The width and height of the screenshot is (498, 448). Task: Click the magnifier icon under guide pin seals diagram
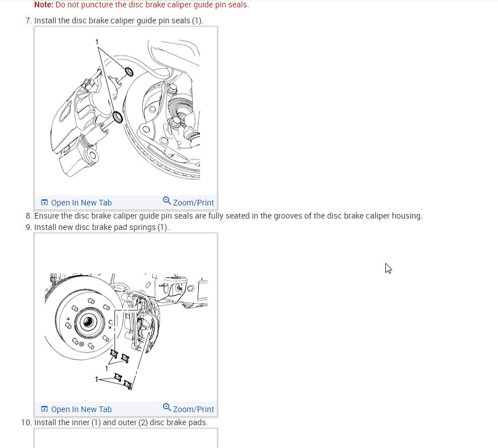click(x=167, y=200)
